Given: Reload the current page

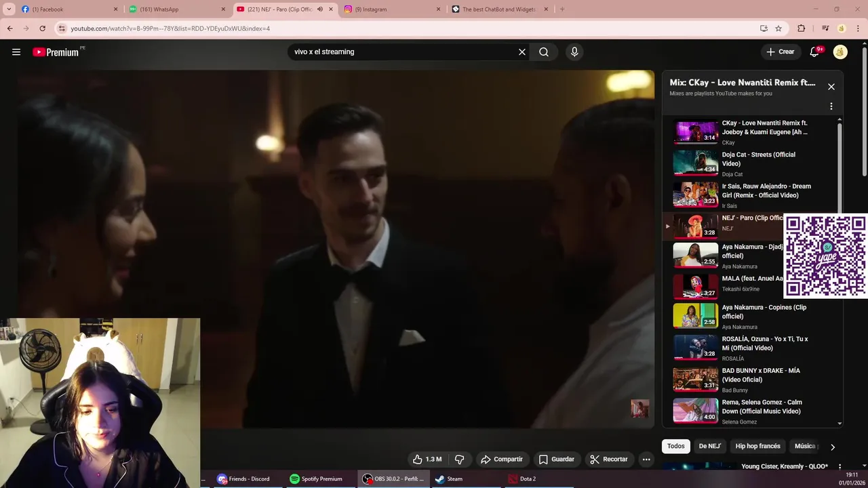Looking at the screenshot, I should pos(42,28).
